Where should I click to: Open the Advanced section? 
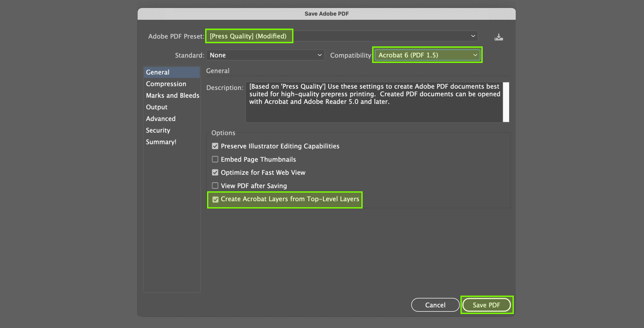pos(171,119)
